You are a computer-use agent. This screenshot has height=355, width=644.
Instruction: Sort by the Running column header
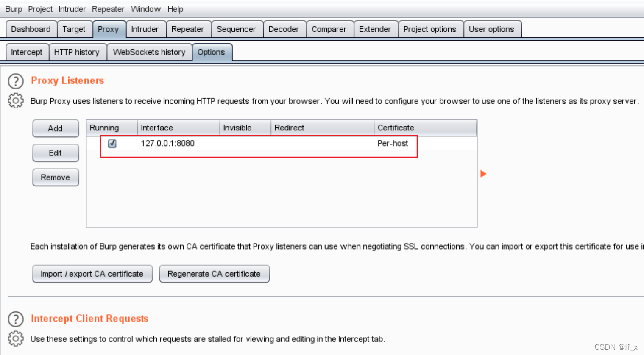click(x=112, y=128)
